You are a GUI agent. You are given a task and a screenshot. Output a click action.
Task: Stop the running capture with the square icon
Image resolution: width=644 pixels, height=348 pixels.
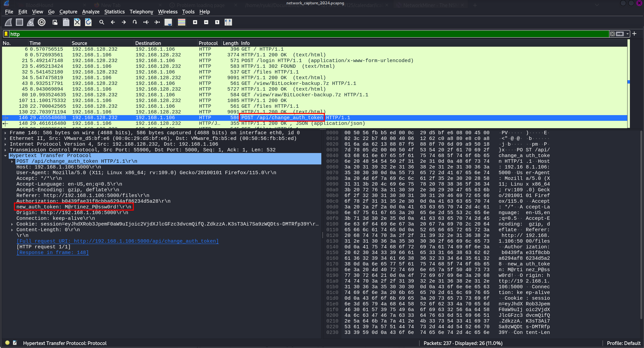coord(19,22)
